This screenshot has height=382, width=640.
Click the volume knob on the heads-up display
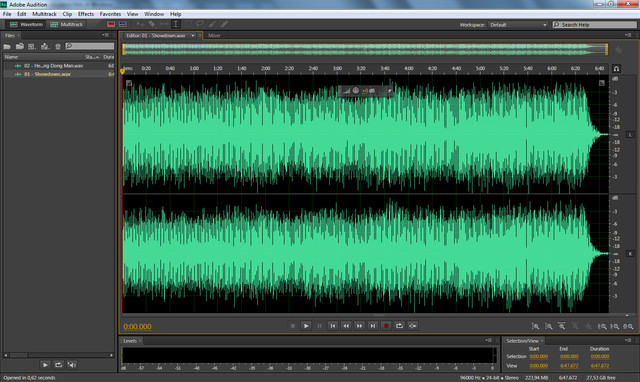pyautogui.click(x=356, y=91)
